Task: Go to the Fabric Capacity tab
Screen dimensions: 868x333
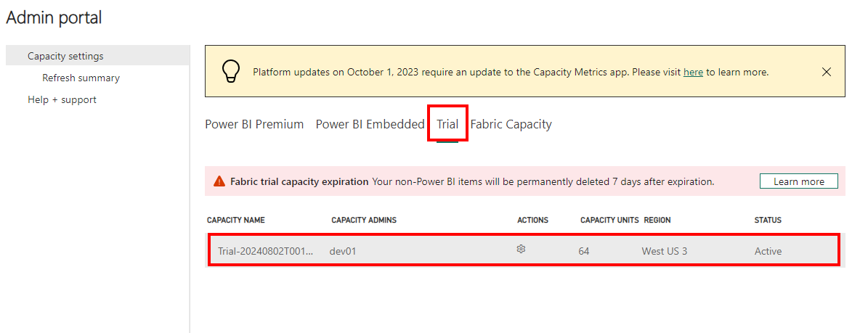Action: (511, 124)
